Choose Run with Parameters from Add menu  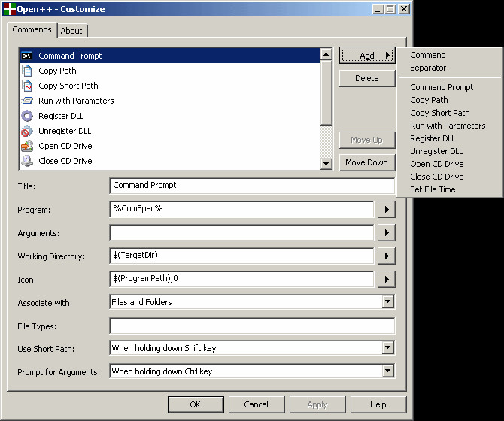pos(450,126)
